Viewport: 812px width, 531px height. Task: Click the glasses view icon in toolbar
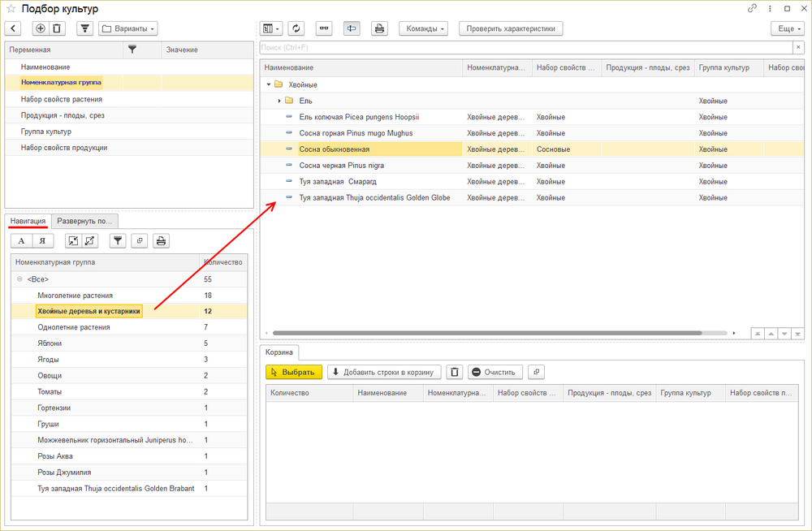[x=324, y=28]
